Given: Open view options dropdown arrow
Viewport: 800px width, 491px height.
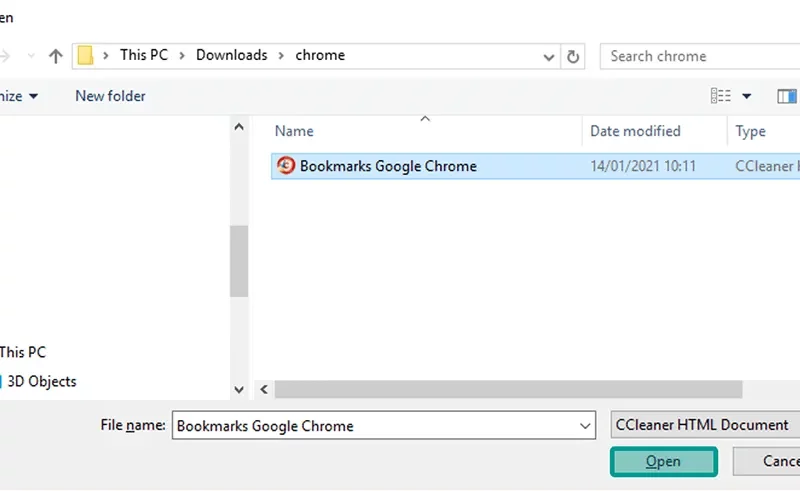Looking at the screenshot, I should pos(746,96).
